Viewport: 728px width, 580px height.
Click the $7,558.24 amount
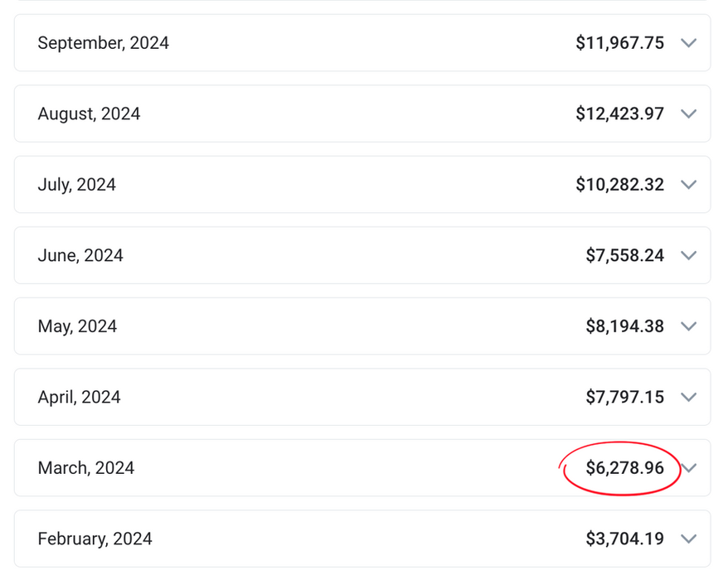coord(624,256)
